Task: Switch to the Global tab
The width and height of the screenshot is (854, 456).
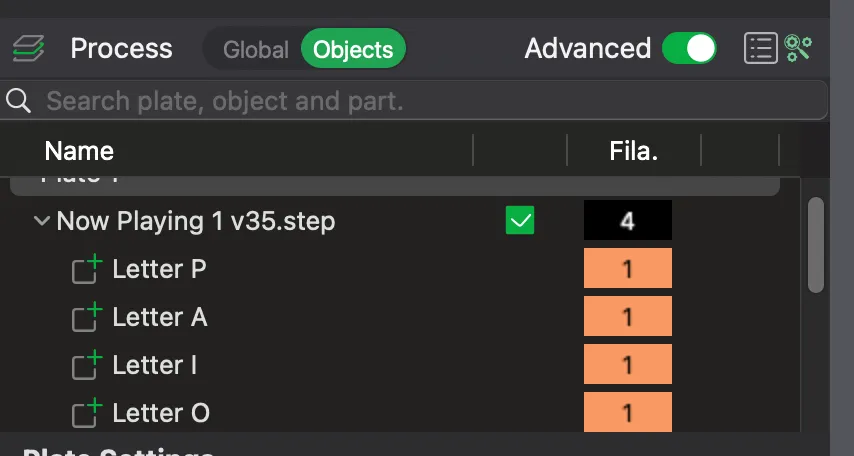Action: (x=255, y=49)
